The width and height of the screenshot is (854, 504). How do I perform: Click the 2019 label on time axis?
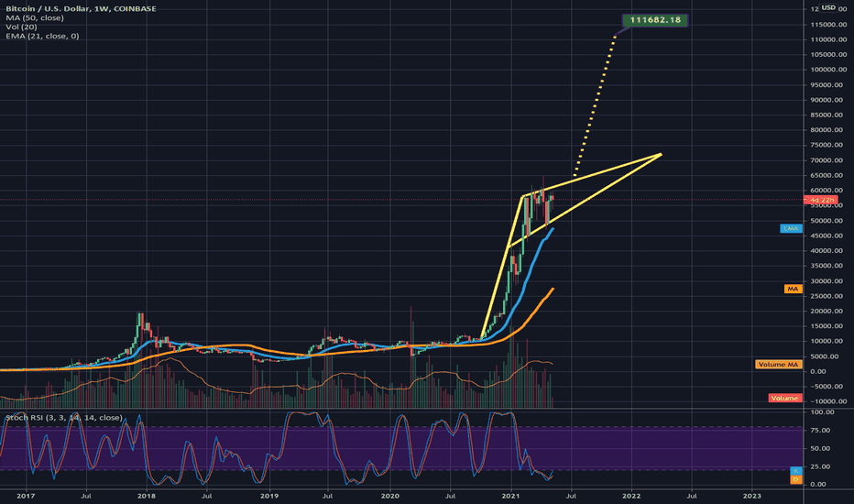coord(269,496)
